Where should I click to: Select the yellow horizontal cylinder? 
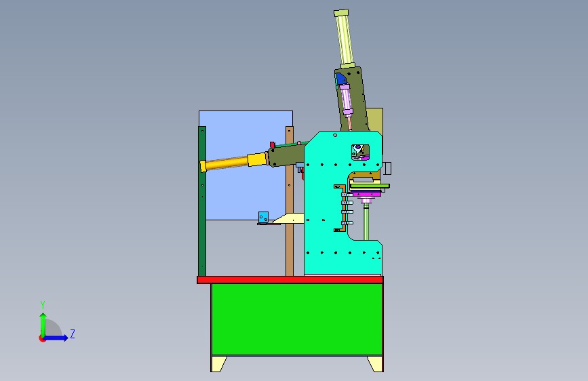pos(235,163)
